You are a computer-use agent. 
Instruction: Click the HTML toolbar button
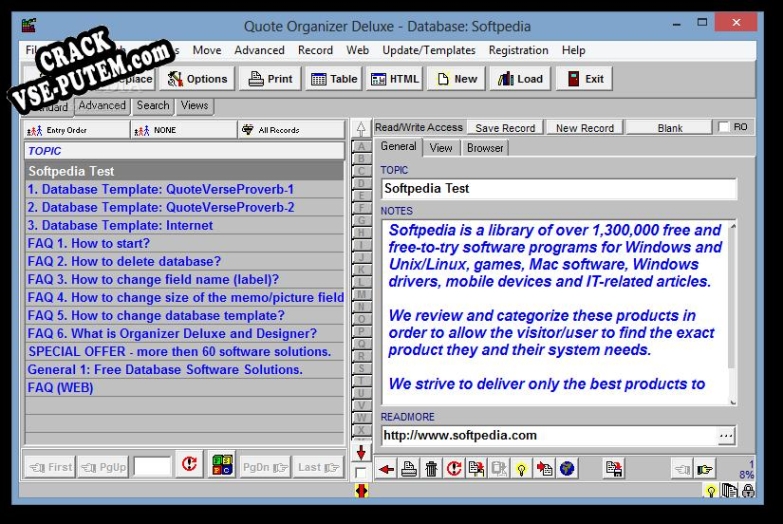coord(394,79)
